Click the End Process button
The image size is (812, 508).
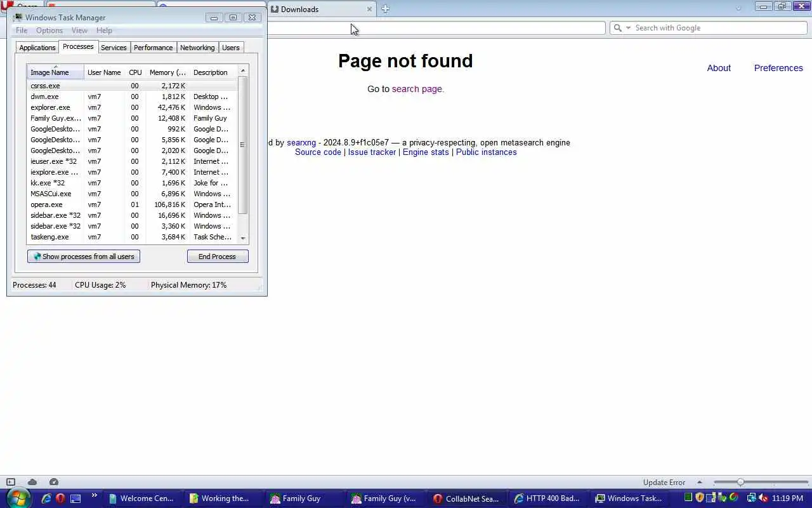(x=217, y=257)
